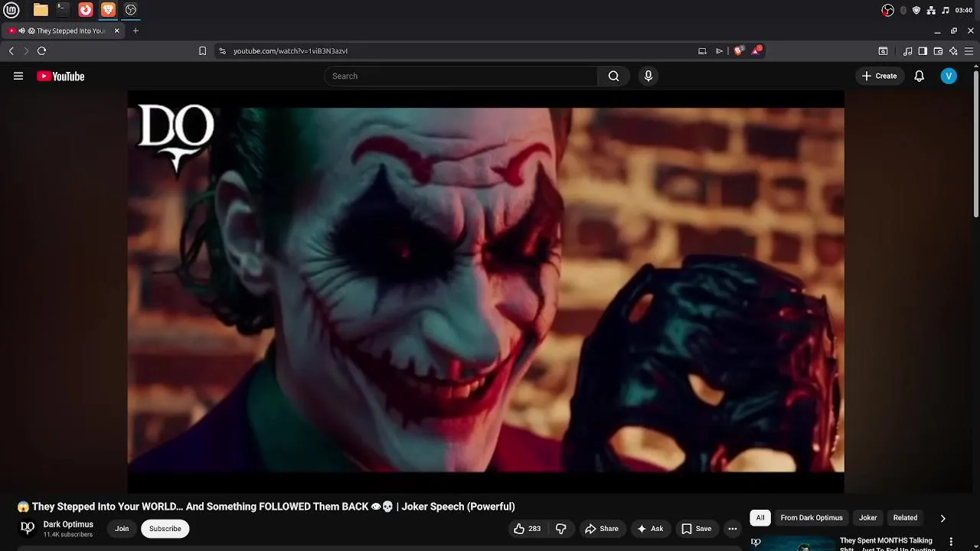Open the Brave main hamburger menu

click(969, 51)
